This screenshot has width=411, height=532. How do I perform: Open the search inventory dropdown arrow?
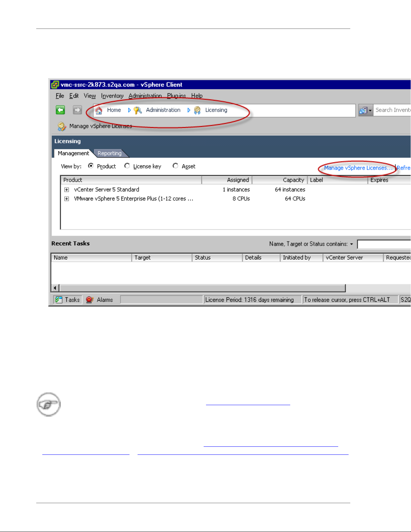(x=370, y=110)
